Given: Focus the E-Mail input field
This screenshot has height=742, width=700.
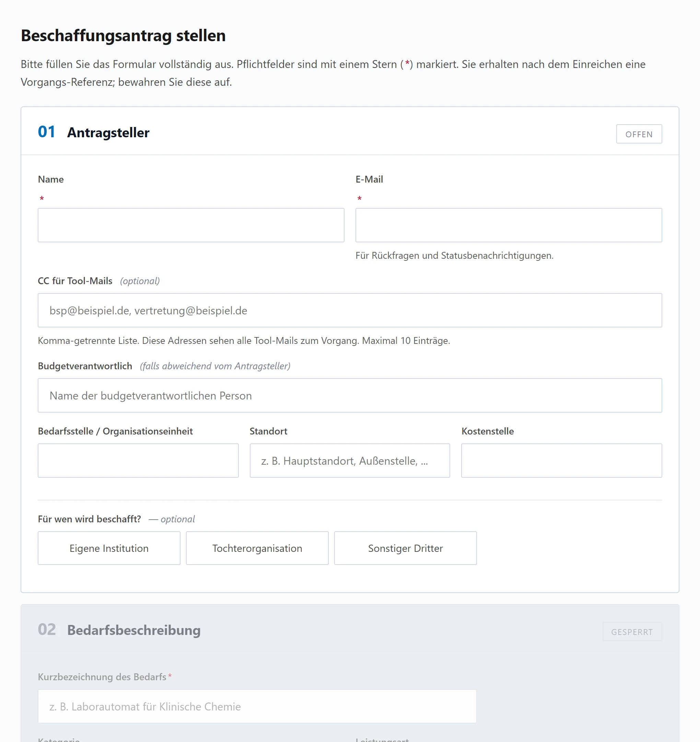Looking at the screenshot, I should click(509, 225).
